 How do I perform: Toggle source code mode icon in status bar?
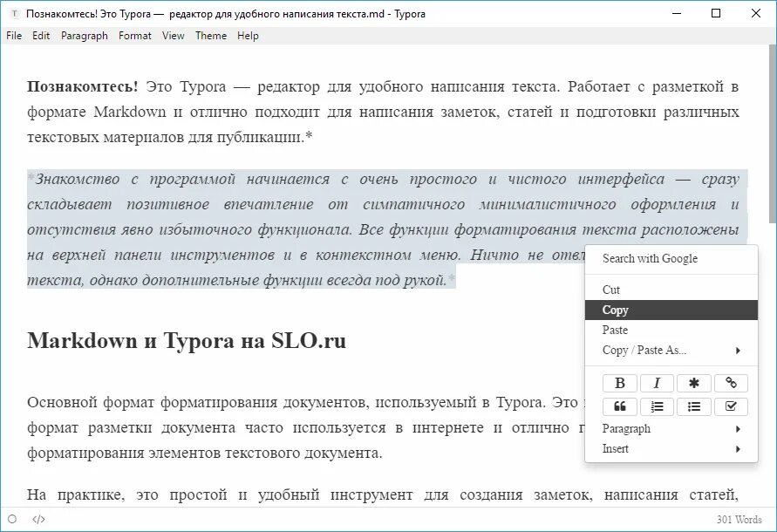coord(38,519)
